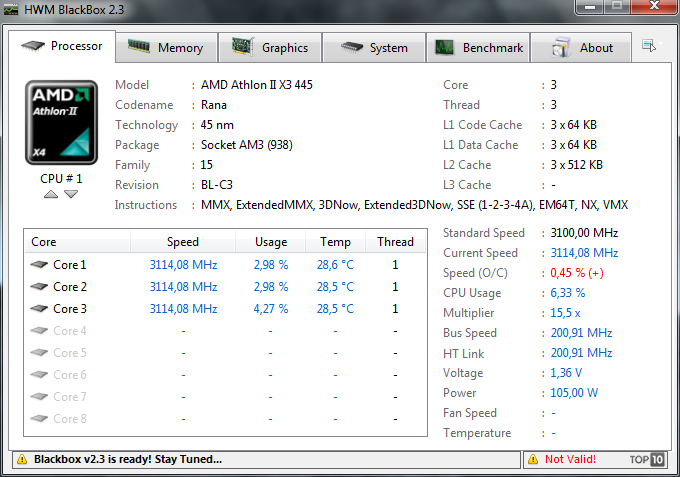Click the Thread column header
Viewport: 680px width, 477px height.
[x=396, y=242]
